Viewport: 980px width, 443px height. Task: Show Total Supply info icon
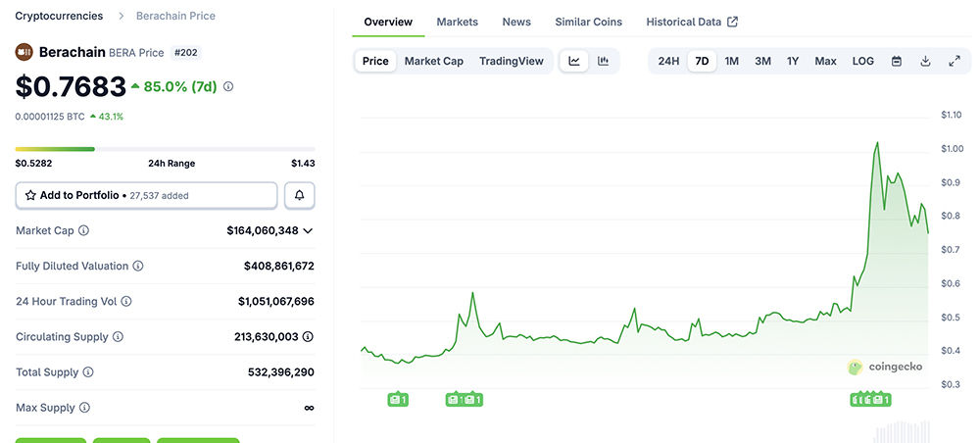click(x=88, y=372)
